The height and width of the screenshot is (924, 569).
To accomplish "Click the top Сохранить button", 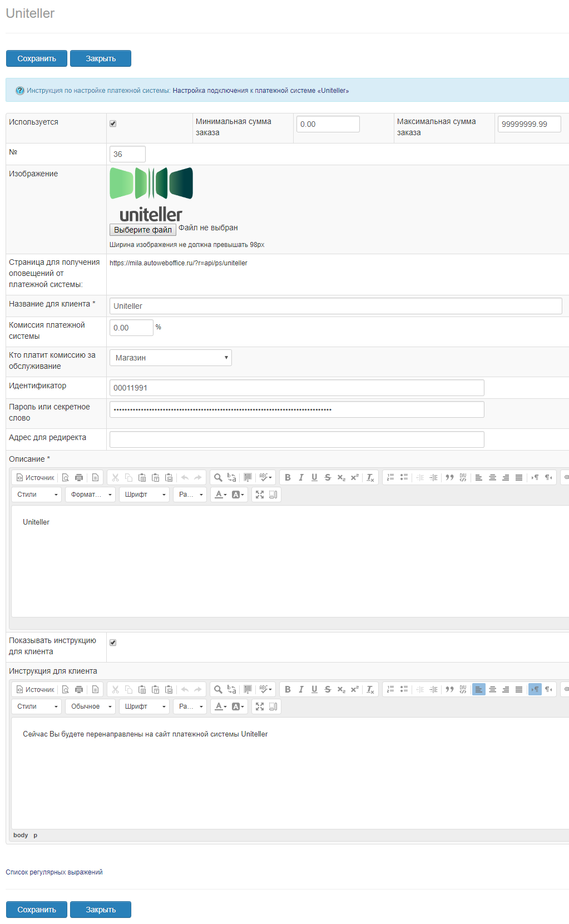I will 37,58.
